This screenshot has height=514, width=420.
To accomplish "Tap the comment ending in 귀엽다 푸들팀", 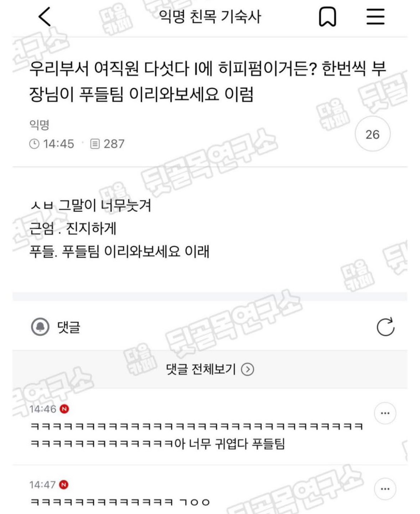I will [197, 435].
